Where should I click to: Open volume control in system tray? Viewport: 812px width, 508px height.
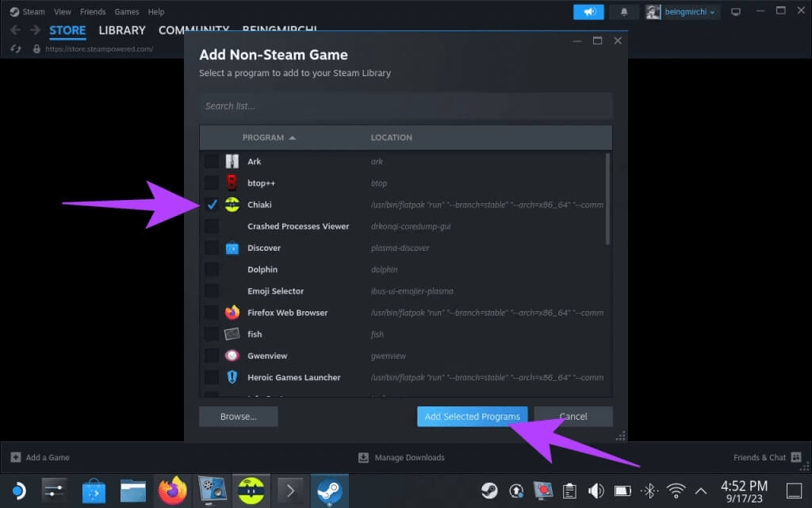(596, 491)
